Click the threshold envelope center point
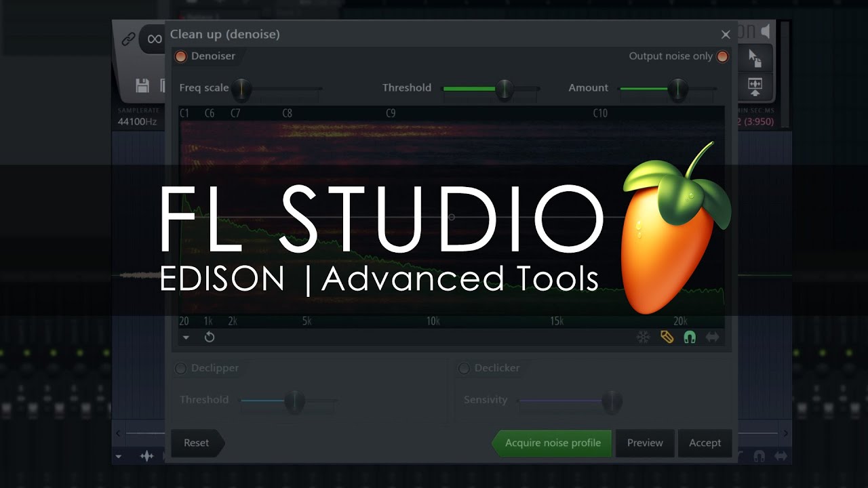This screenshot has height=488, width=868. coord(452,217)
